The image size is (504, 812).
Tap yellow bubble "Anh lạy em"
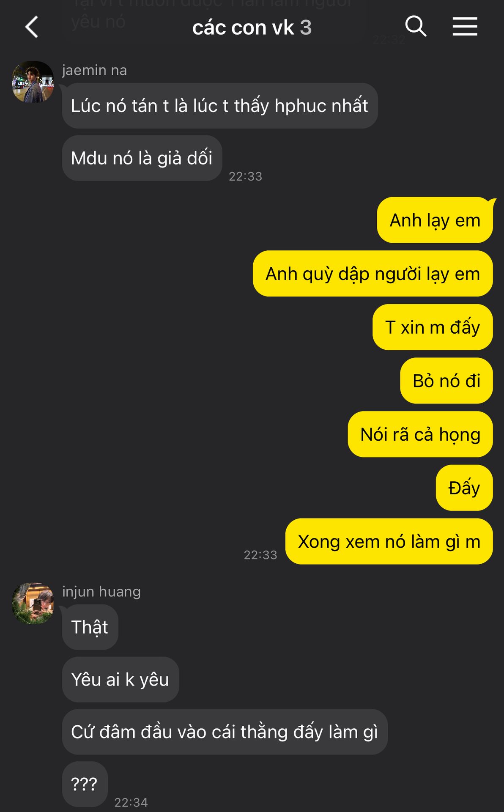point(435,220)
